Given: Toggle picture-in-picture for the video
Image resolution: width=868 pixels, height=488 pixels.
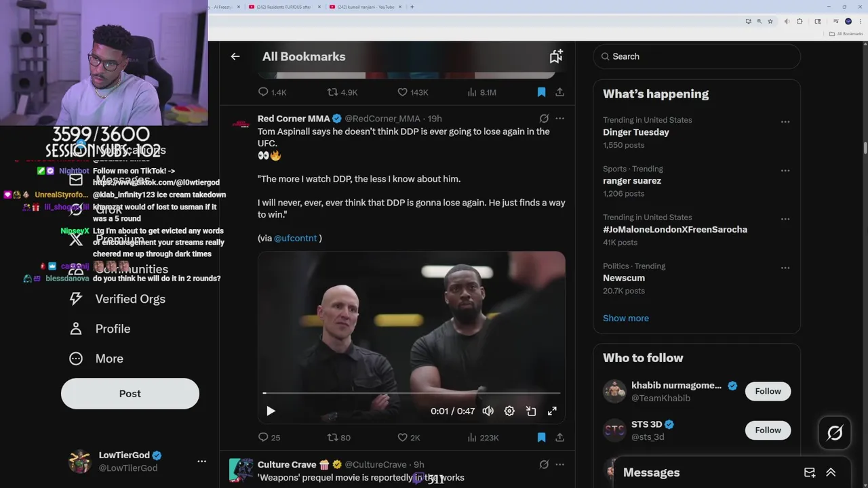Looking at the screenshot, I should click(x=531, y=411).
